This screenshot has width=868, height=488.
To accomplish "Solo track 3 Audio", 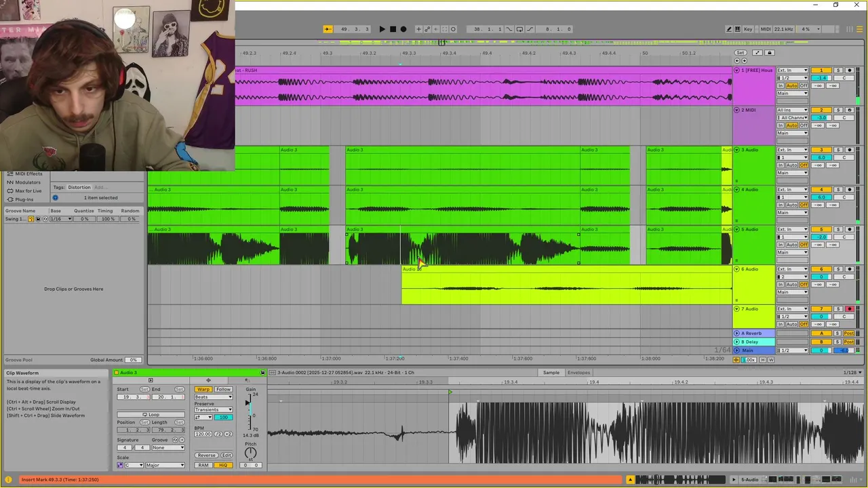I will 838,150.
